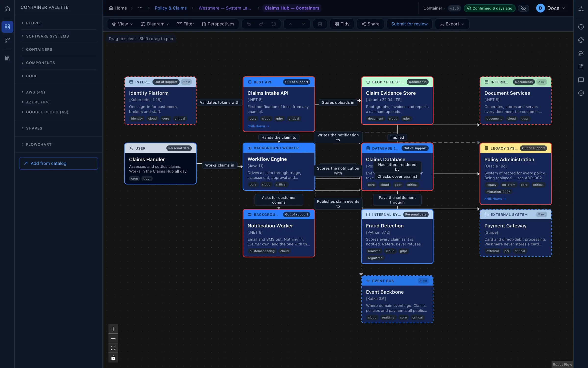Open the Docs user menu
588x368 pixels.
pyautogui.click(x=551, y=8)
